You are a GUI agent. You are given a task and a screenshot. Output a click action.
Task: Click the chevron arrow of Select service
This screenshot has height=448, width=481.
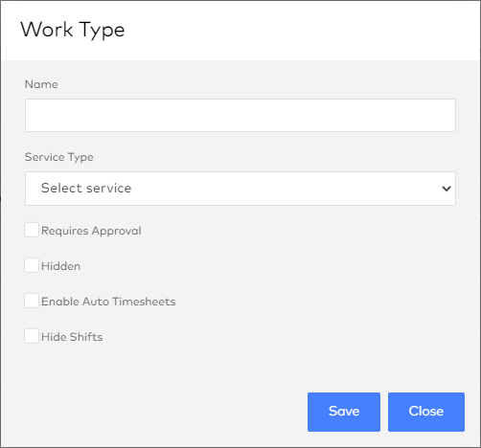pos(447,189)
